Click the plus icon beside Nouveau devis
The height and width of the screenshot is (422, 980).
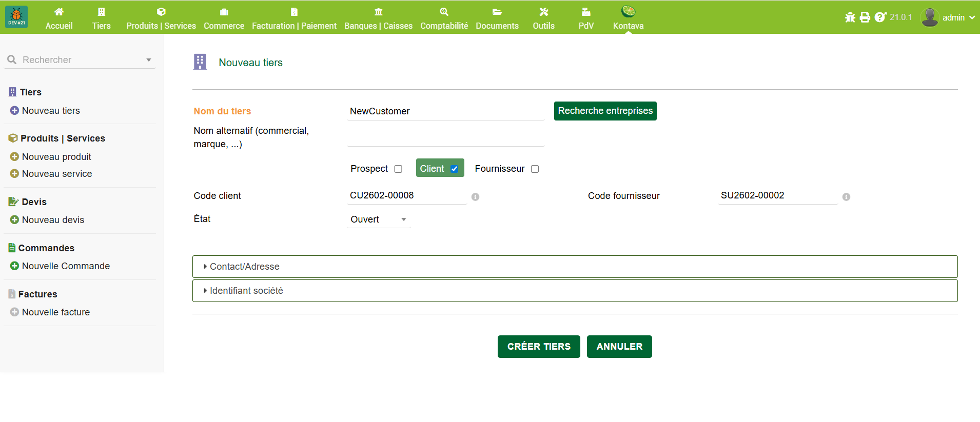tap(14, 219)
